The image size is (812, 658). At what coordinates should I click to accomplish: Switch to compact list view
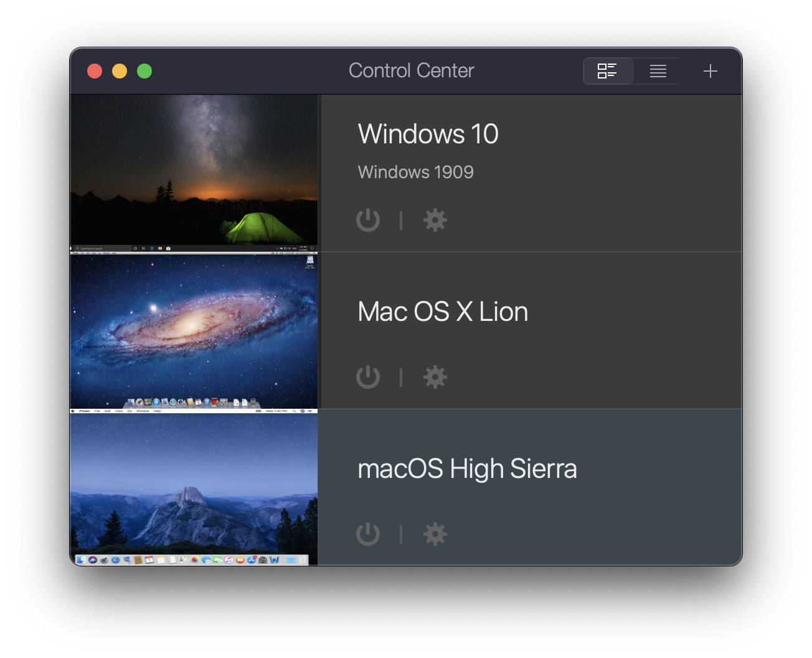pyautogui.click(x=658, y=71)
